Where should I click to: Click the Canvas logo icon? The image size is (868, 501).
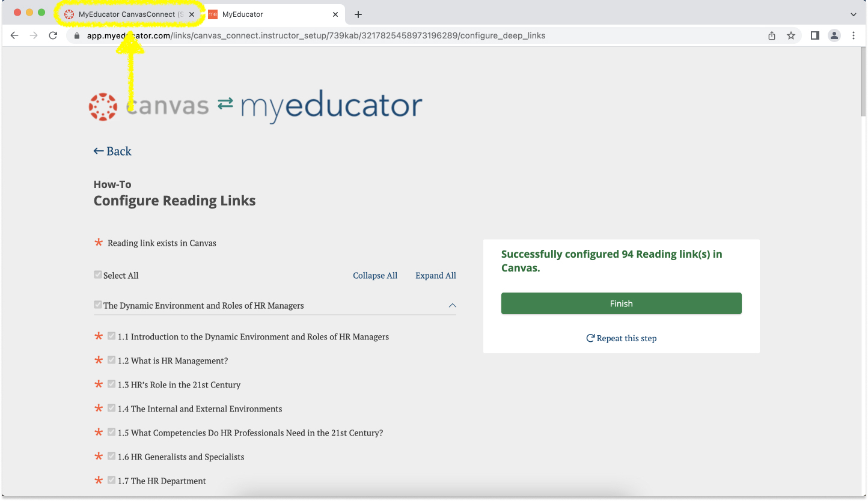coord(103,106)
